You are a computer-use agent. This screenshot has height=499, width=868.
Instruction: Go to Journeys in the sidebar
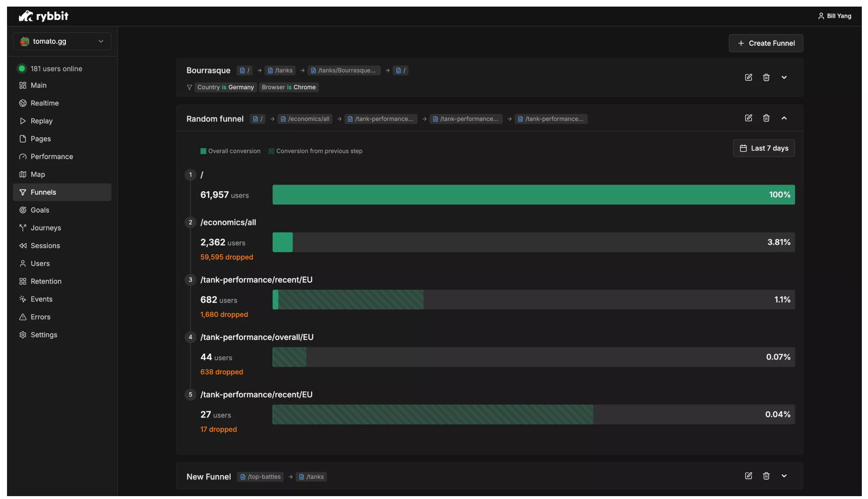pyautogui.click(x=46, y=228)
